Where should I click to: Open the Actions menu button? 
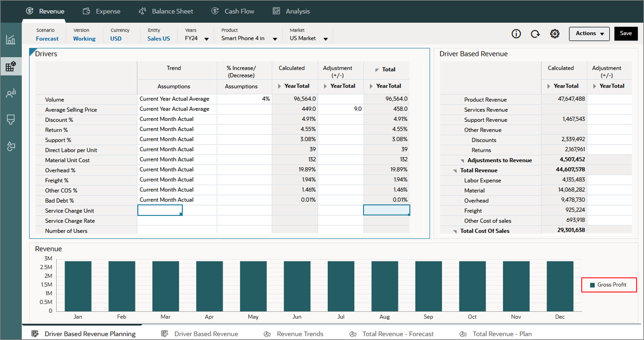click(x=589, y=34)
